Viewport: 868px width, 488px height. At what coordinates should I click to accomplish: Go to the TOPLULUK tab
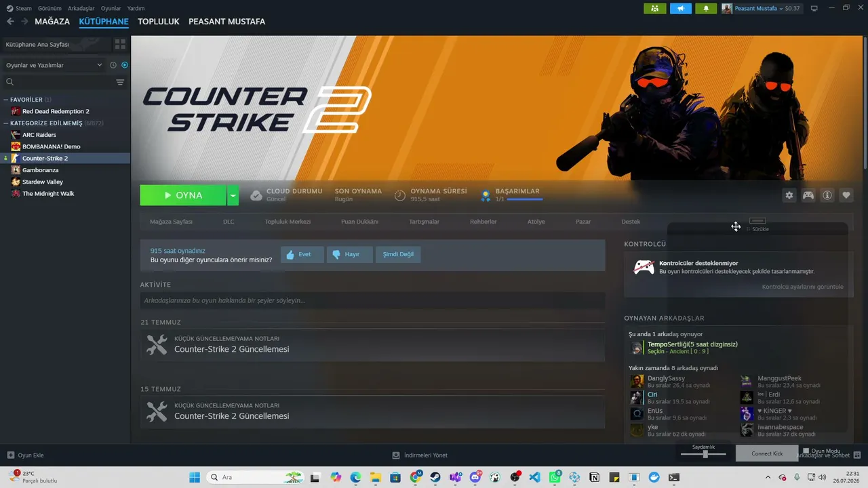coord(159,22)
